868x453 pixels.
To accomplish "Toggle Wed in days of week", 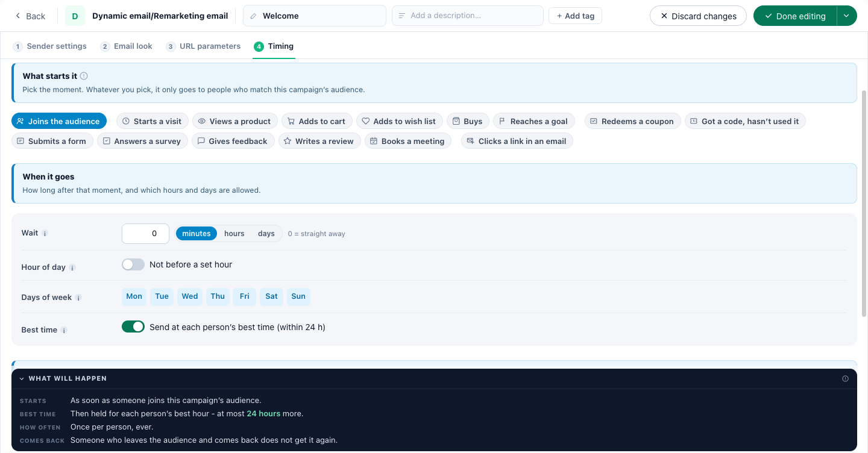I will (190, 296).
